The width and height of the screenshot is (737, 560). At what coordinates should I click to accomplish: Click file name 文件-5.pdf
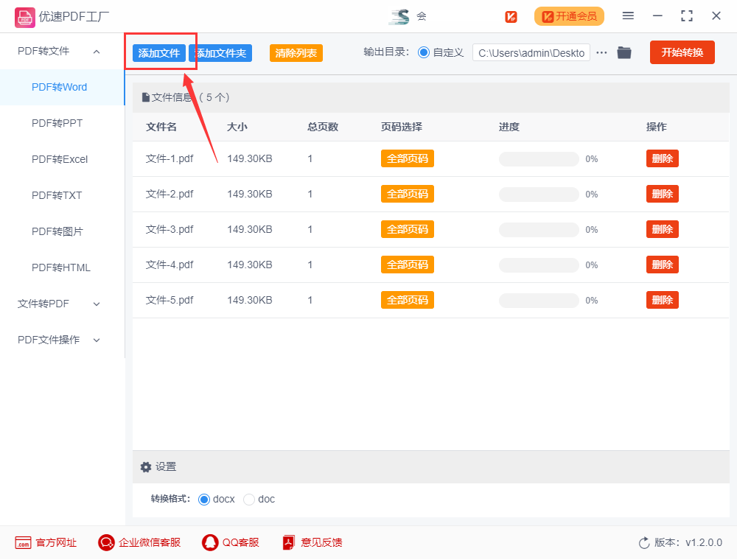[170, 300]
